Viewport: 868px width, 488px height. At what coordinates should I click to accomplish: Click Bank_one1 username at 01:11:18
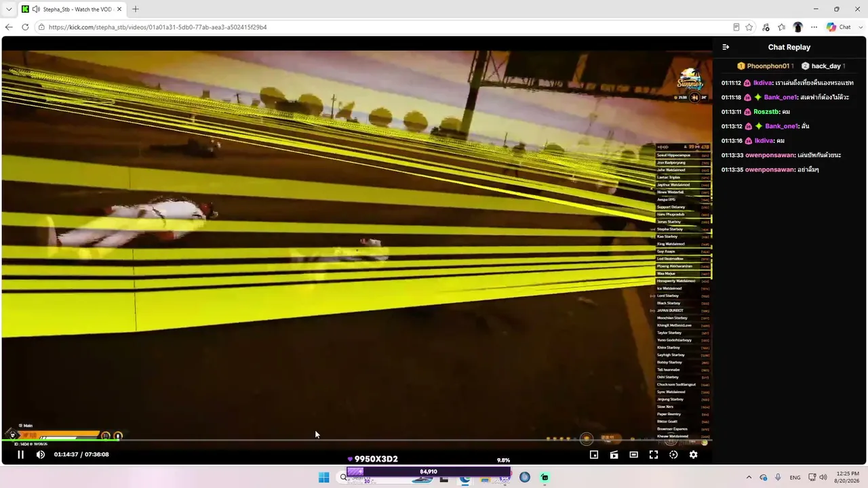[x=781, y=98]
